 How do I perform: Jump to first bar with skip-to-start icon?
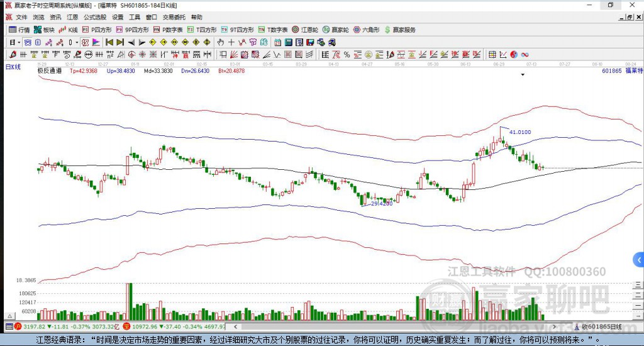coord(109,42)
